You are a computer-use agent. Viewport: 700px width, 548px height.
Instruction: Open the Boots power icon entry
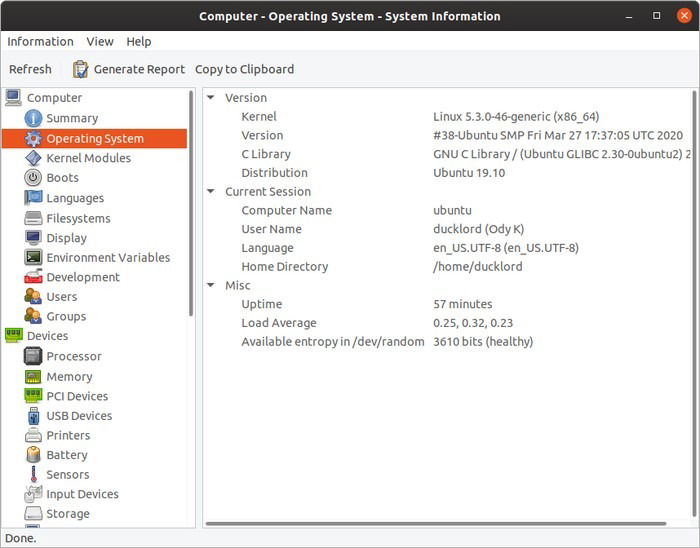[33, 178]
